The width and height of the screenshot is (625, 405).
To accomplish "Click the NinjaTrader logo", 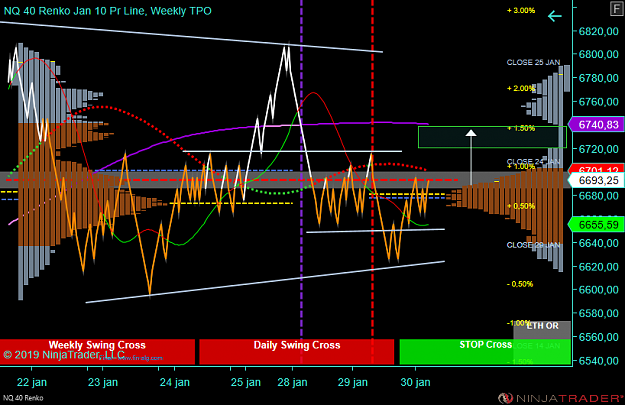I will (x=560, y=397).
